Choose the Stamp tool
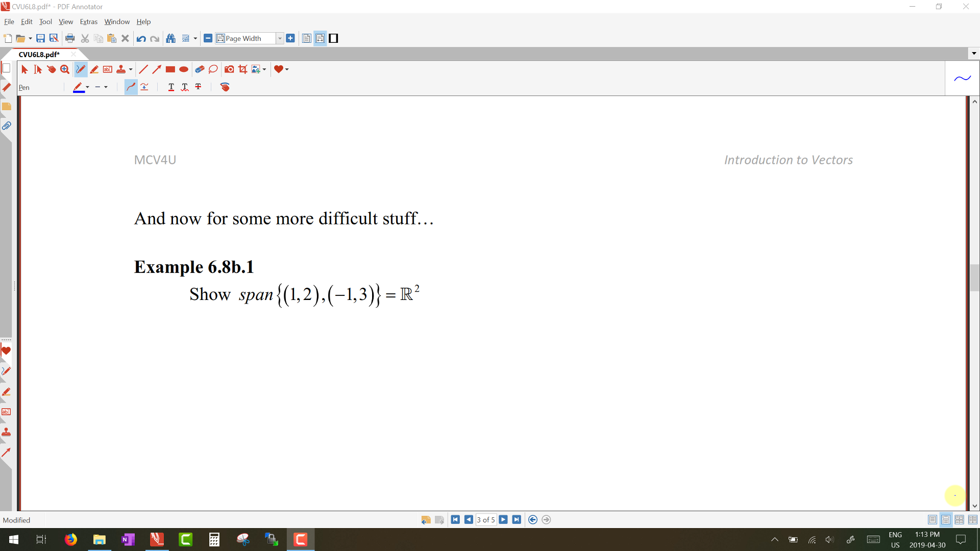Image resolution: width=980 pixels, height=551 pixels. point(121,69)
